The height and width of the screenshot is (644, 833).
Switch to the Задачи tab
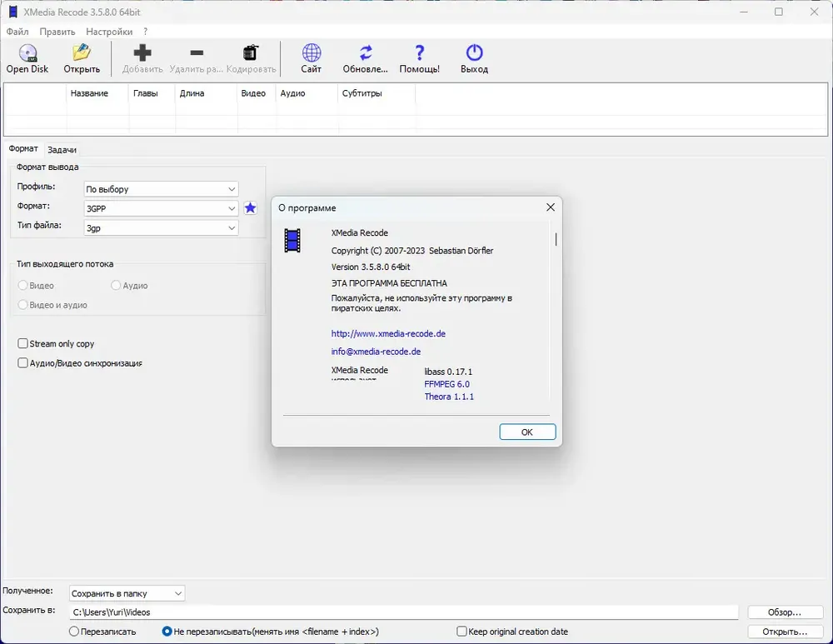(62, 150)
